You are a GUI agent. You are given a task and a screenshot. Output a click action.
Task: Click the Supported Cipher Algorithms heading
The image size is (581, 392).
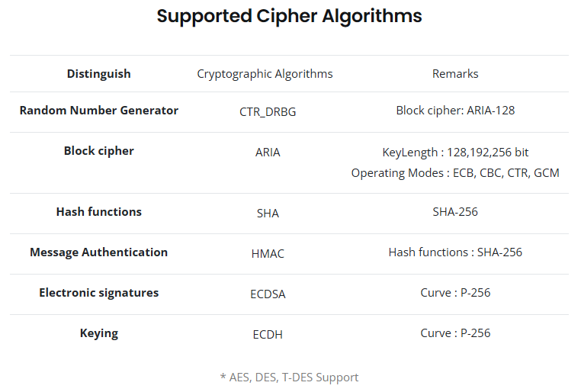tap(289, 16)
